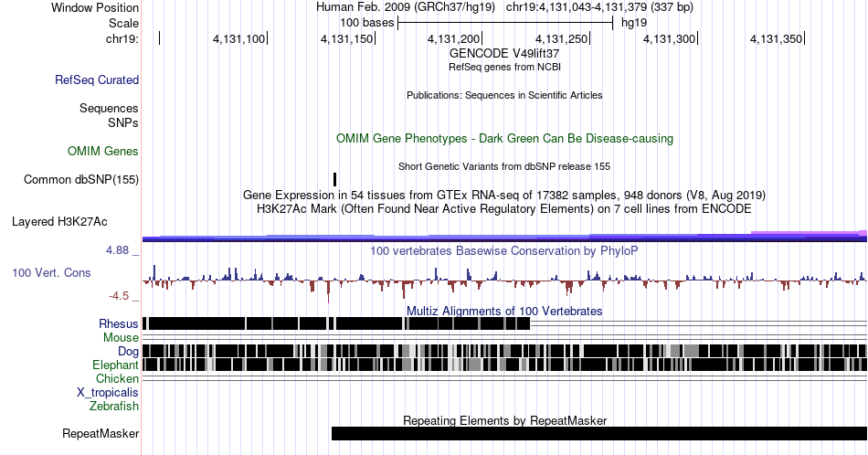Click the 100 Vert. Cons label

pos(51,272)
